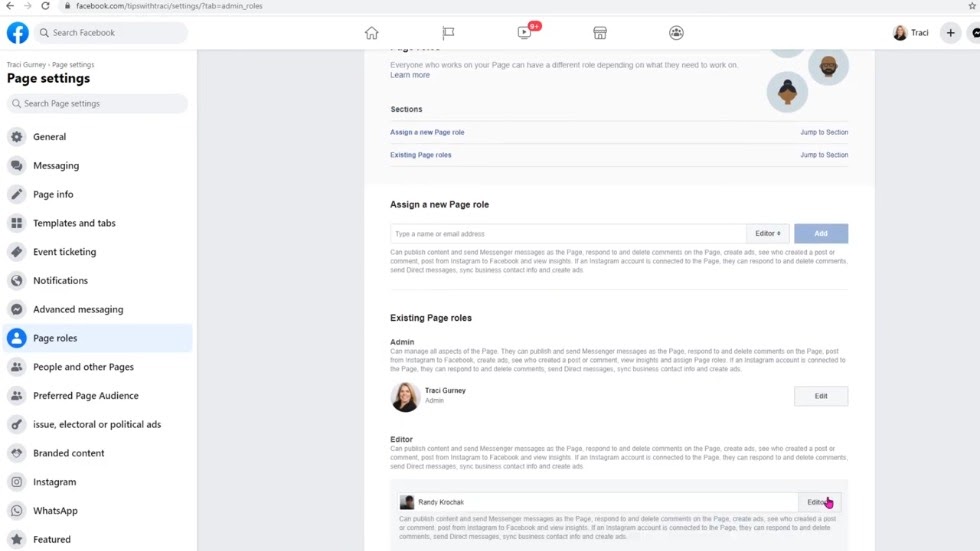This screenshot has height=551, width=980.
Task: Click Page settings breadcrumb link
Action: pos(73,65)
